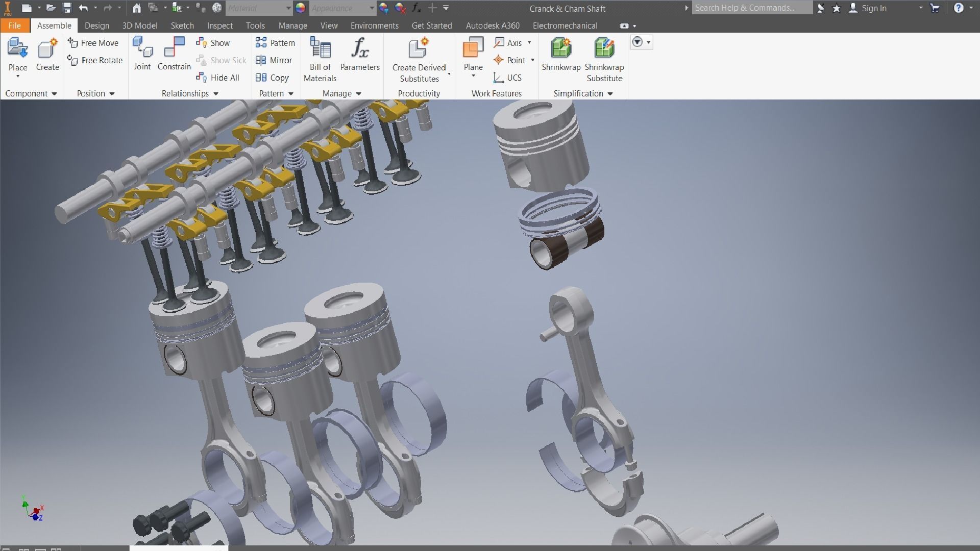Viewport: 980px width, 551px height.
Task: Customize the Quick Access Toolbar arrow
Action: point(446,8)
